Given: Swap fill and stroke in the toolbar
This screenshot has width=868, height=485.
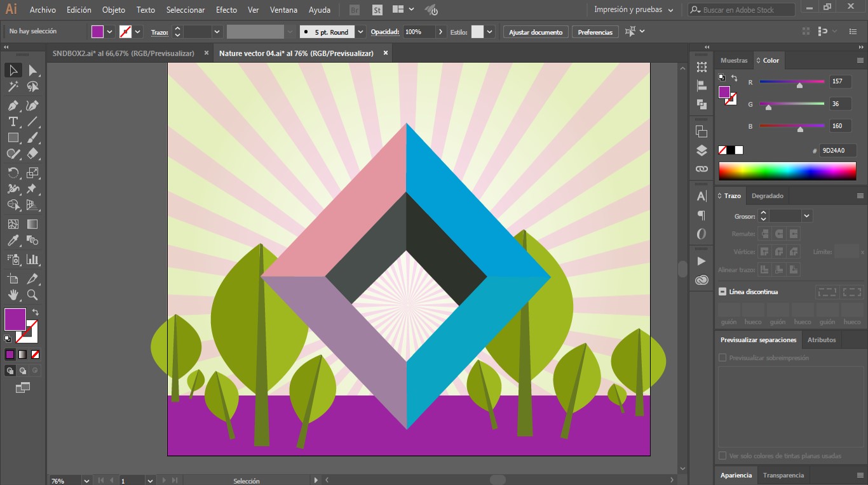Looking at the screenshot, I should [x=36, y=312].
